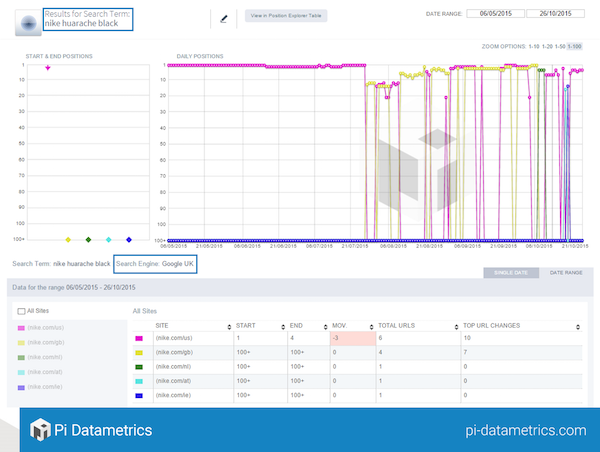Viewport: 600px width, 452px height.
Task: Toggle nike.com/gb site in legend list
Action: (x=46, y=342)
